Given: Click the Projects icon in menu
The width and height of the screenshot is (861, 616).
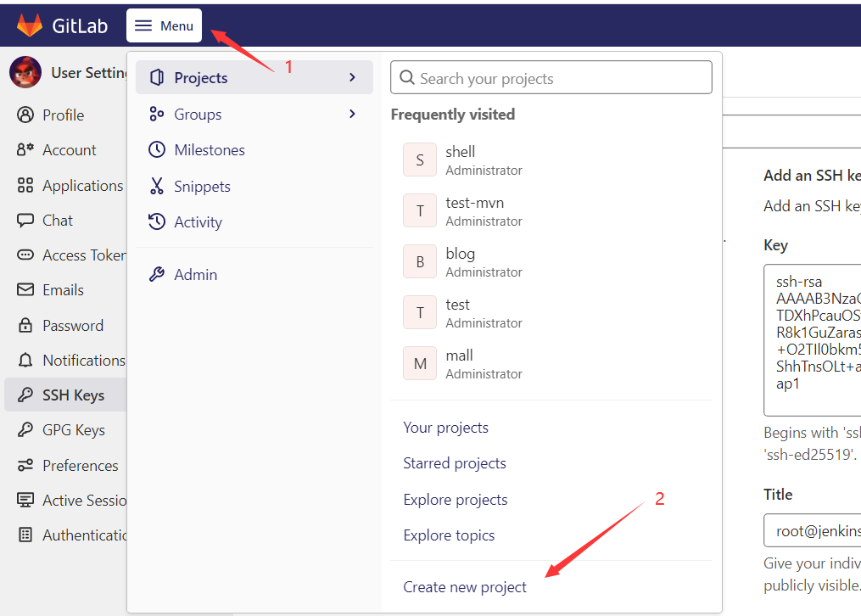Looking at the screenshot, I should coord(157,77).
